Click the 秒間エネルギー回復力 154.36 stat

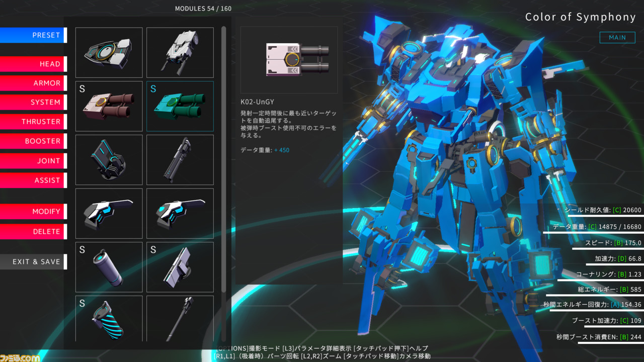(593, 305)
